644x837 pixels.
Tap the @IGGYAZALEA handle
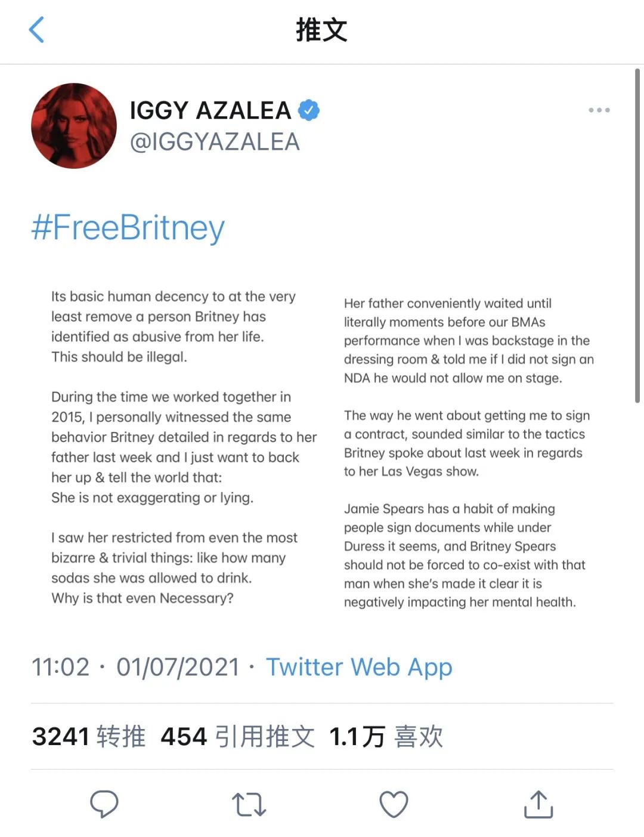(215, 142)
